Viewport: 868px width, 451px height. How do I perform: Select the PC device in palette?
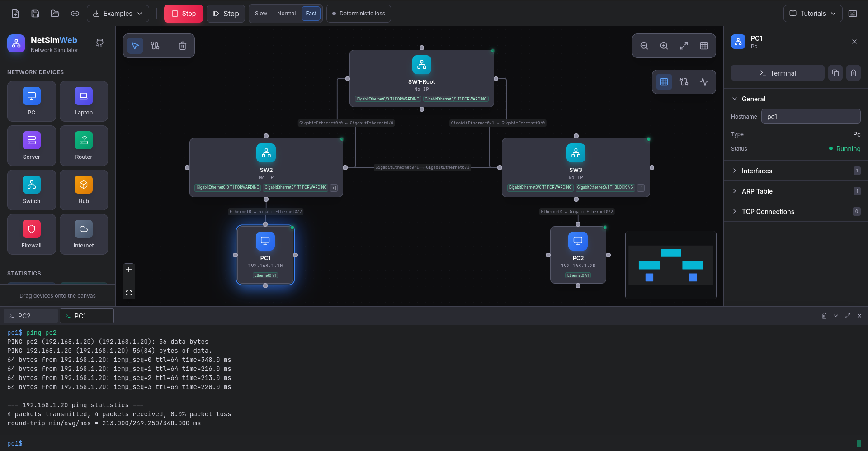click(32, 101)
